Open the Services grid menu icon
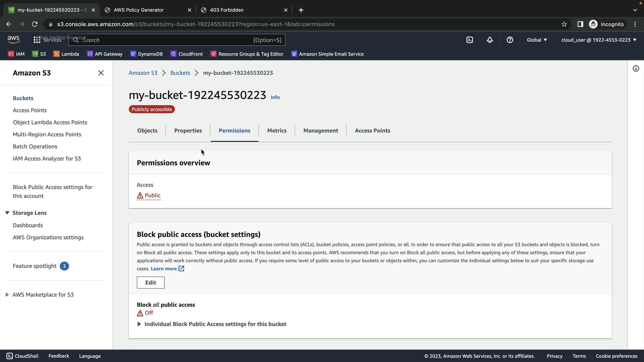Image resolution: width=644 pixels, height=362 pixels. (x=37, y=40)
